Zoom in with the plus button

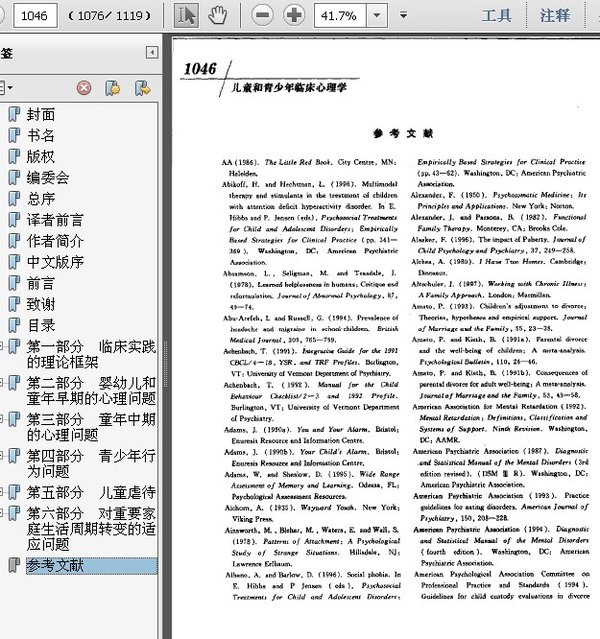(294, 15)
